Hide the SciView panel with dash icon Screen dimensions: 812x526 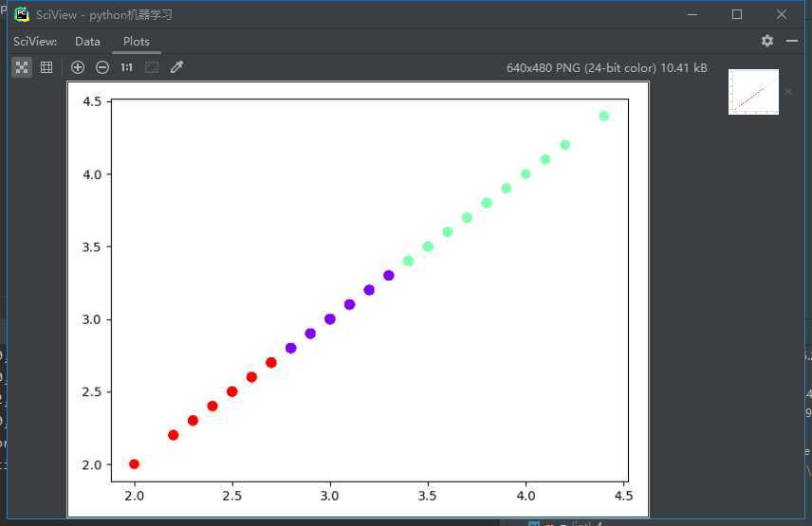tap(792, 41)
